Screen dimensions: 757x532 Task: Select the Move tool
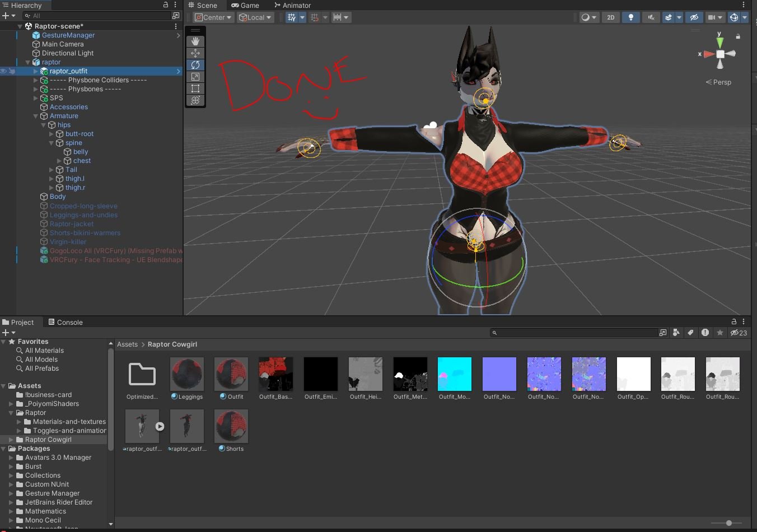pyautogui.click(x=195, y=53)
